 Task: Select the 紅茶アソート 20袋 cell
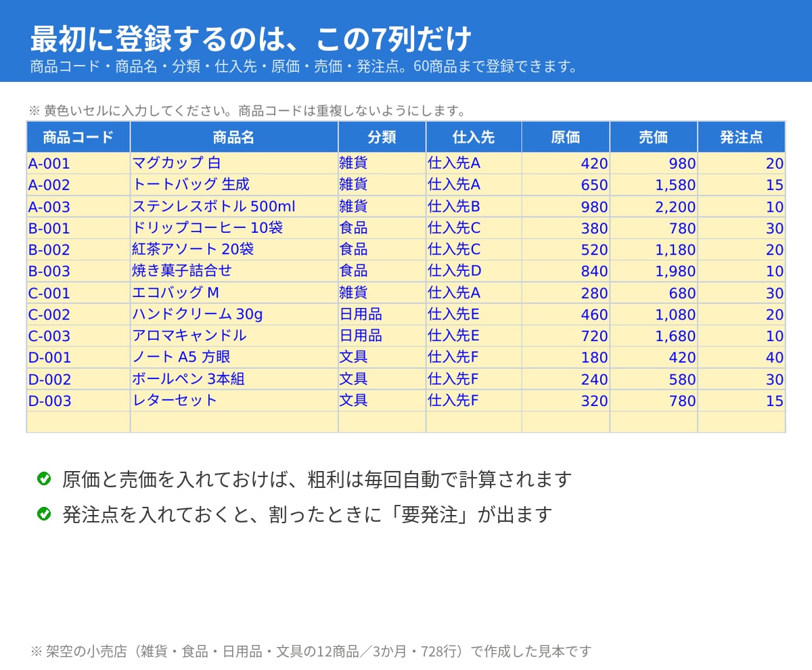tap(234, 250)
